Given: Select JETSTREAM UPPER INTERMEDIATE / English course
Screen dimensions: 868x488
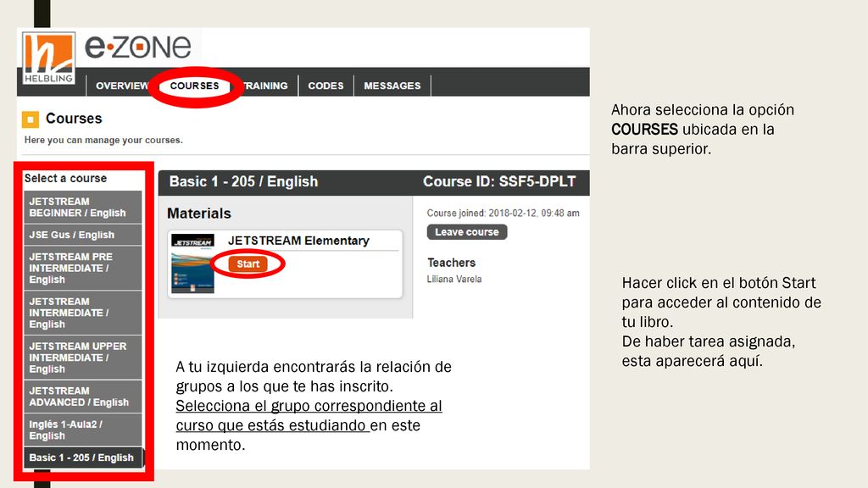Looking at the screenshot, I should [x=82, y=358].
